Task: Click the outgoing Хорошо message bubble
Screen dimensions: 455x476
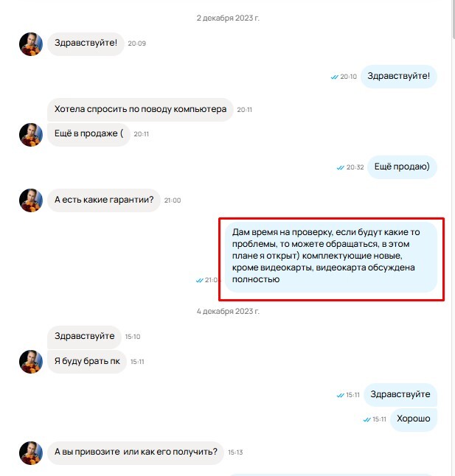Action: coord(414,419)
